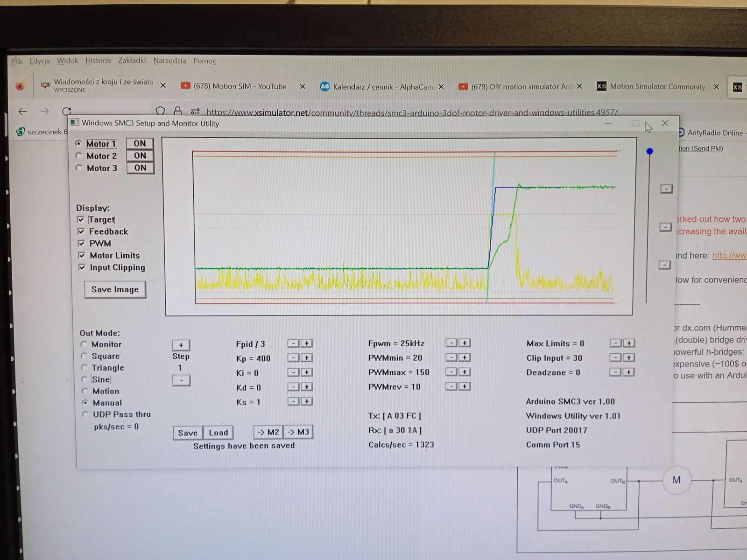Uncheck the Target display checkbox
This screenshot has width=747, height=560.
(x=81, y=219)
